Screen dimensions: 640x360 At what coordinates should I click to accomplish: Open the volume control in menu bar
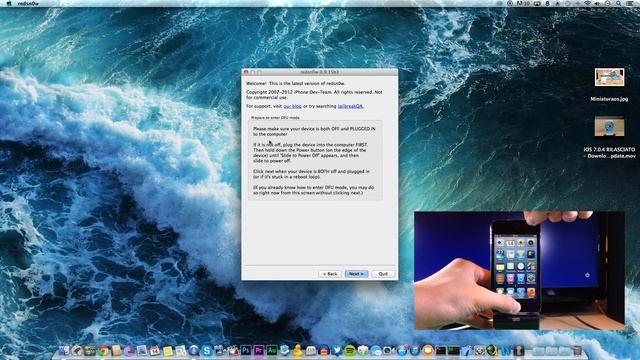tap(597, 3)
